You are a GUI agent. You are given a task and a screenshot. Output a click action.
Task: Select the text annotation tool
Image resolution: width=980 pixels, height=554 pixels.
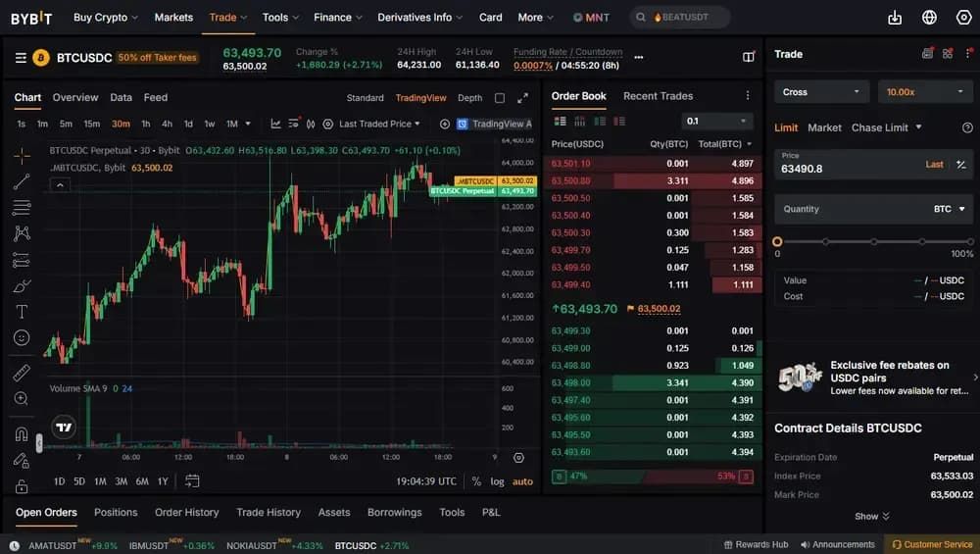pyautogui.click(x=22, y=312)
